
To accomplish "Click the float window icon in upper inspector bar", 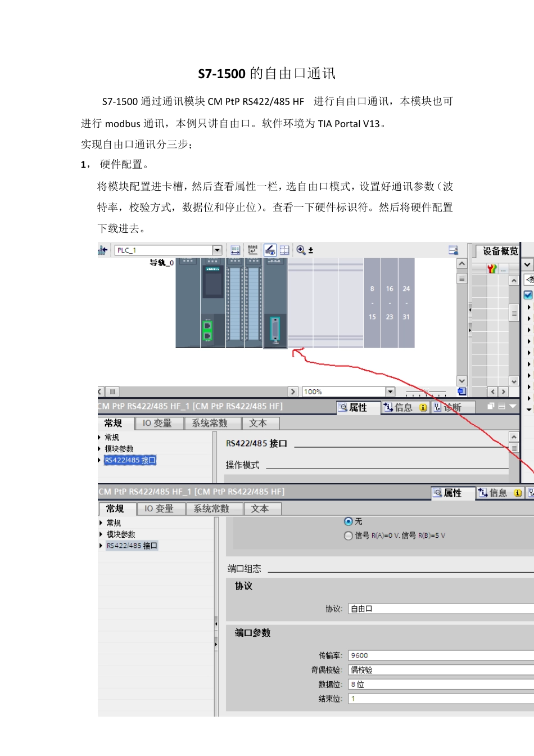I will (x=491, y=406).
